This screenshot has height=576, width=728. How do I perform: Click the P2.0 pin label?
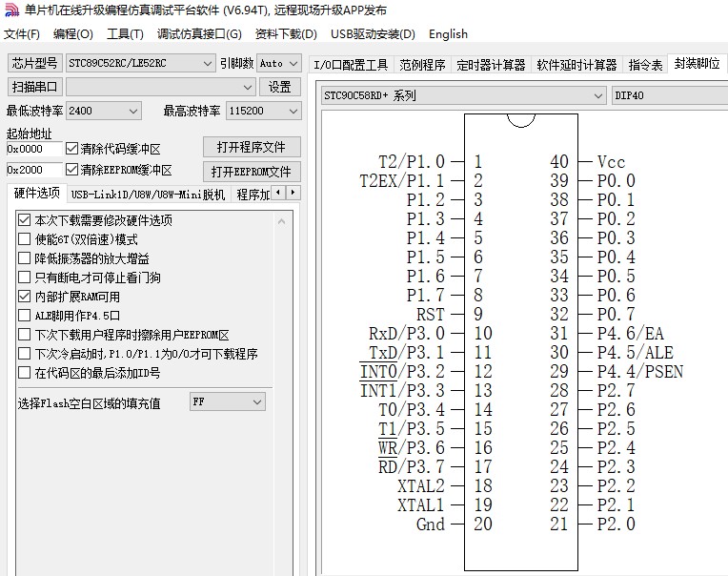[617, 524]
